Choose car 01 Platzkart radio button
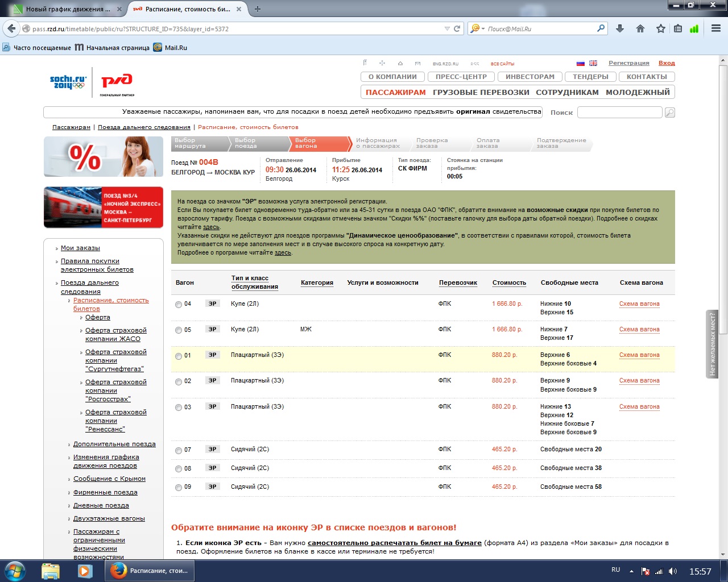 pos(179,356)
